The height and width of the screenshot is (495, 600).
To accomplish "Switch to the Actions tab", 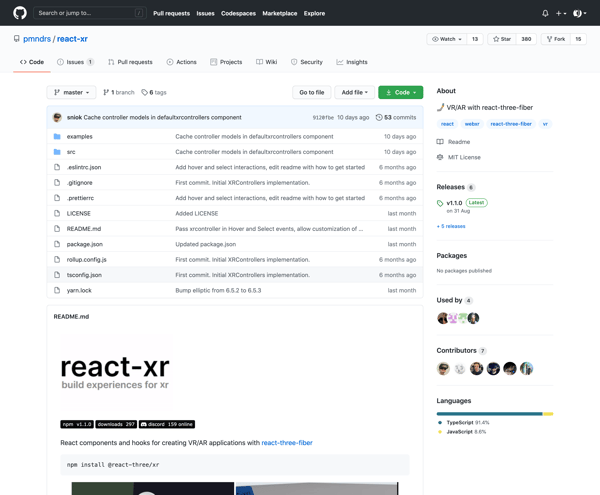I will (181, 62).
